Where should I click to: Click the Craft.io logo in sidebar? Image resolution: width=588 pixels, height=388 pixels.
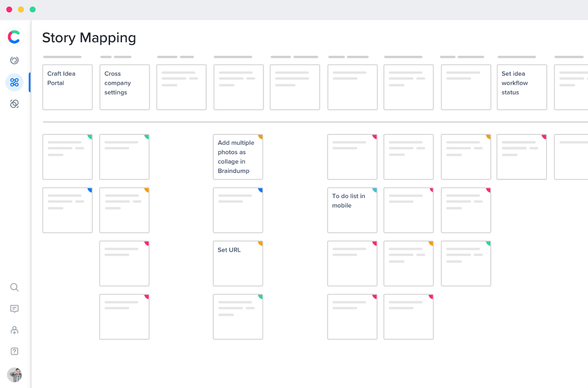(14, 37)
